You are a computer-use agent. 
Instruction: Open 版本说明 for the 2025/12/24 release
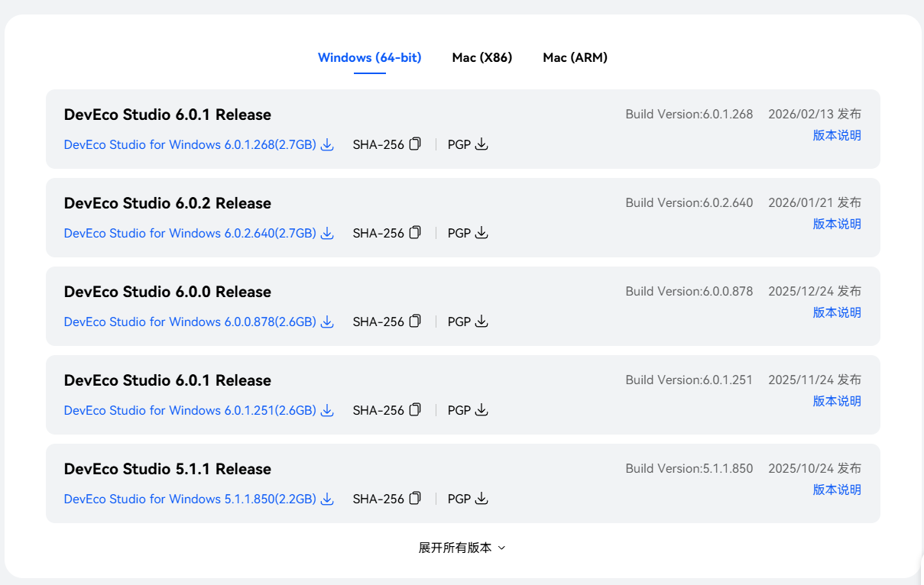(837, 312)
